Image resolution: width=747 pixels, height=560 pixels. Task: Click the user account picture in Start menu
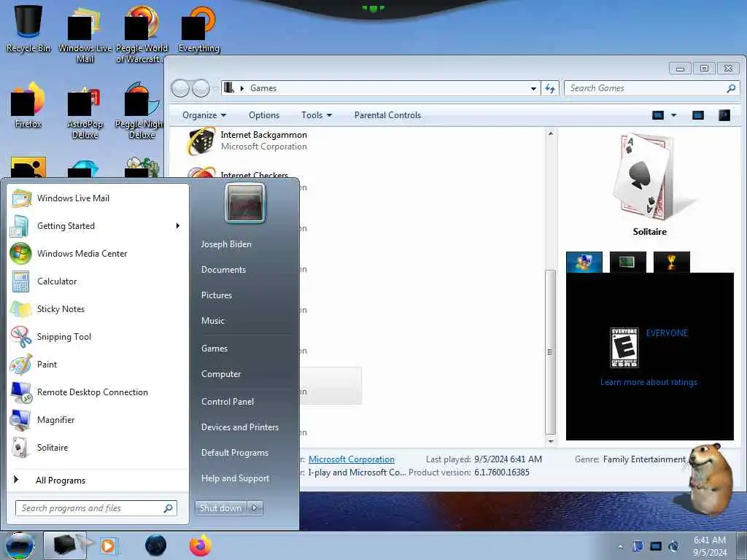(245, 203)
